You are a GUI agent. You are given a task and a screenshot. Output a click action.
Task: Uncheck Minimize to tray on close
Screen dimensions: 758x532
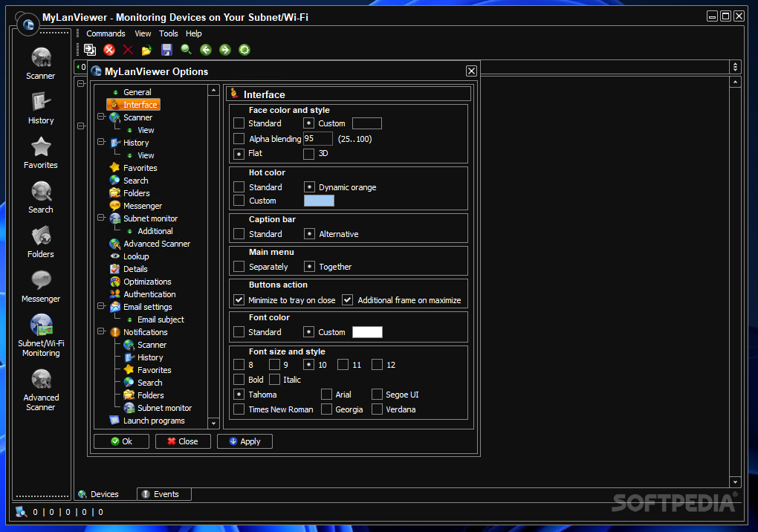(239, 300)
